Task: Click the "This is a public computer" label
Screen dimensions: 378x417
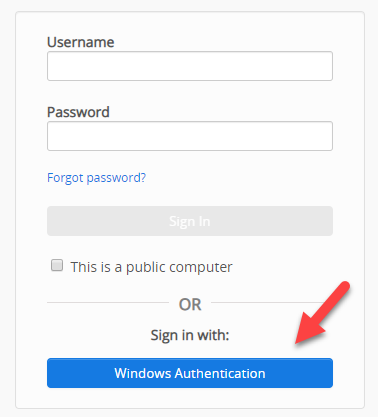Action: (151, 267)
